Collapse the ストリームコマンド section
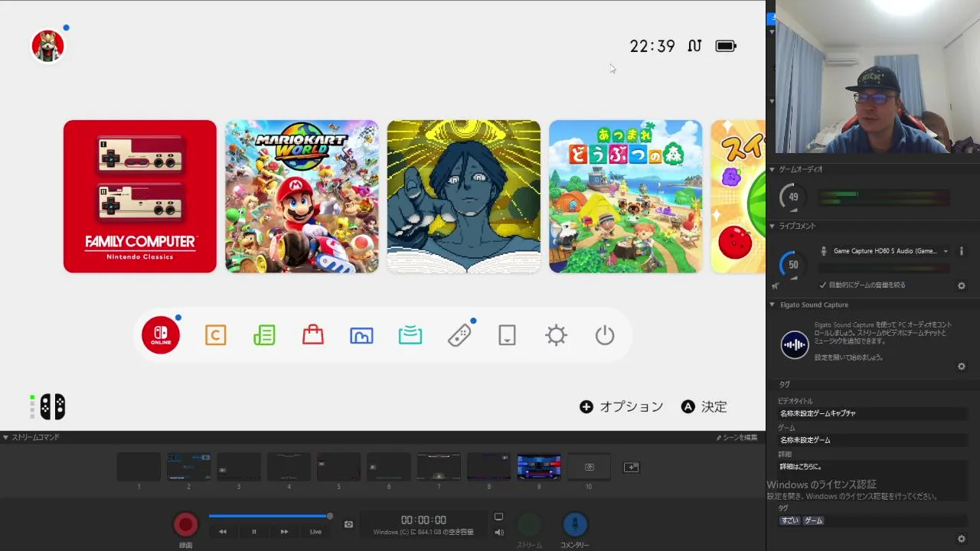 6,438
